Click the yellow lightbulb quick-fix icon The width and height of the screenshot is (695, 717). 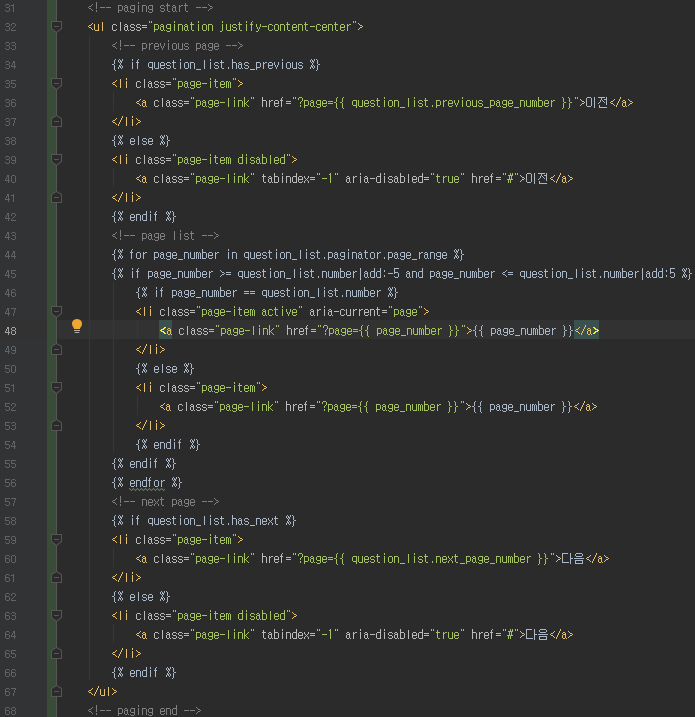click(x=77, y=326)
